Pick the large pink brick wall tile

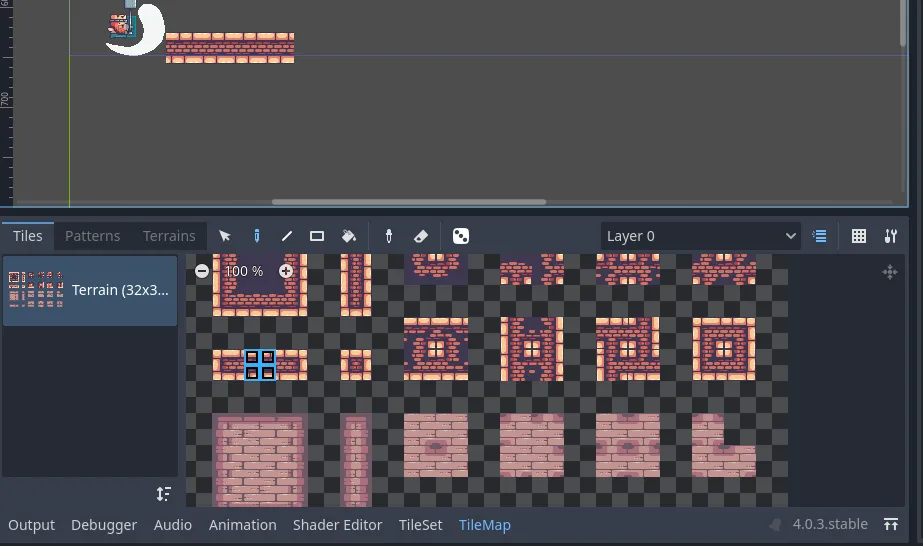click(x=260, y=460)
